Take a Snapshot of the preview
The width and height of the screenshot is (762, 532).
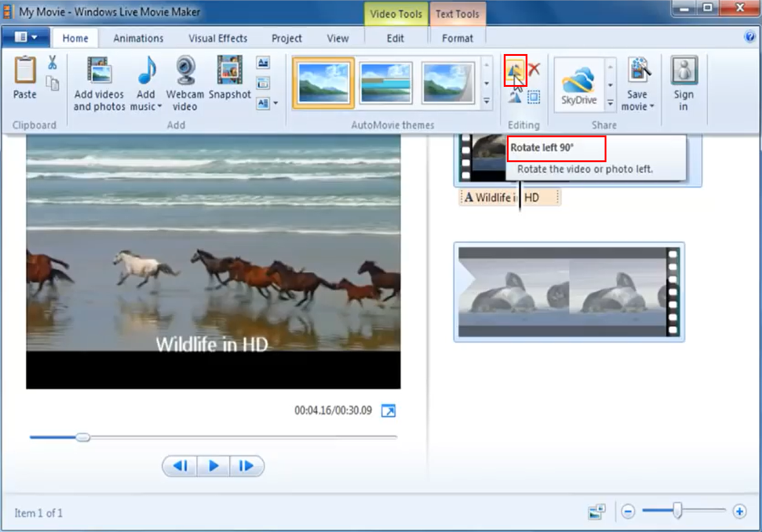pyautogui.click(x=230, y=78)
